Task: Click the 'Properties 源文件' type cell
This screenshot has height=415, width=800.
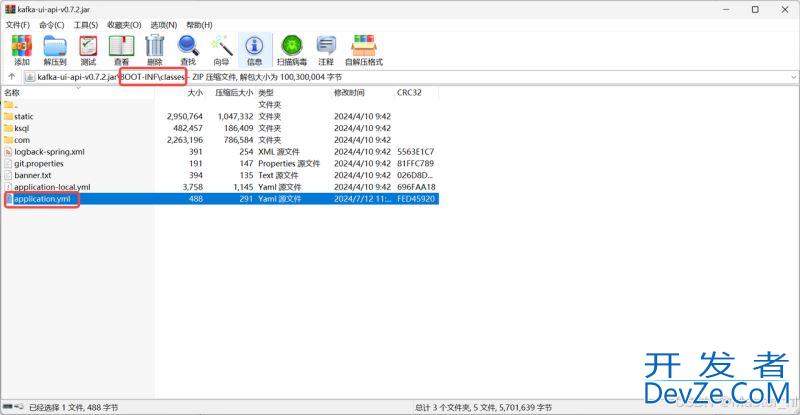Action: click(289, 163)
